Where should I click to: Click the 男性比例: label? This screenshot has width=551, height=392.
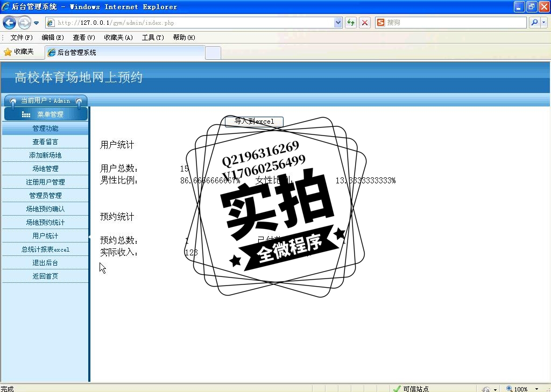pos(119,180)
